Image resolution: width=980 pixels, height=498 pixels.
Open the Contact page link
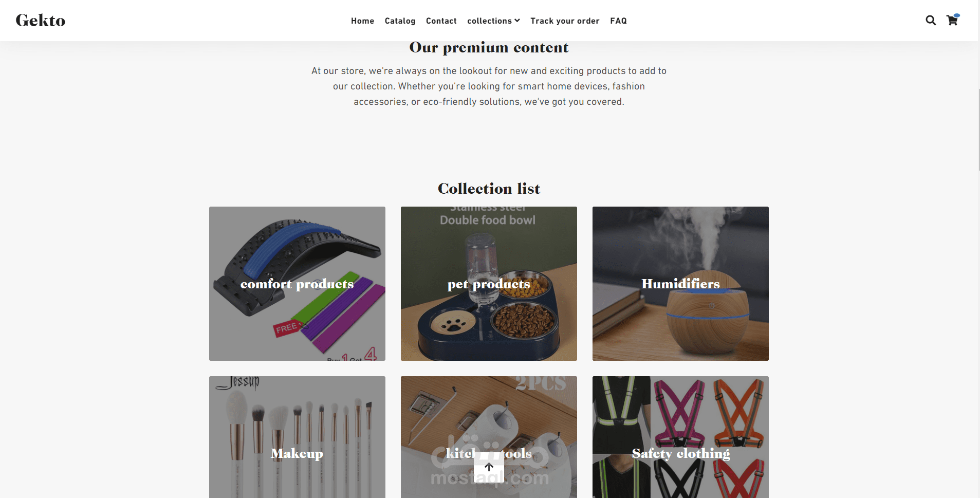pos(441,21)
